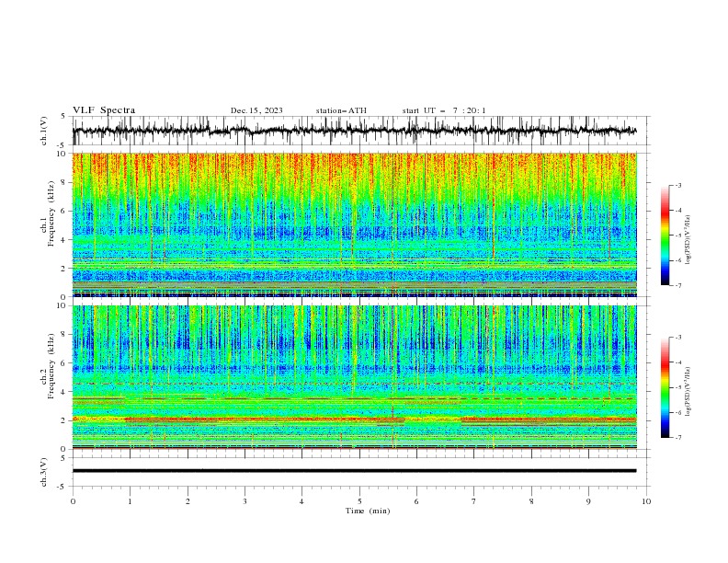Click time axis tick label '3'

point(245,501)
